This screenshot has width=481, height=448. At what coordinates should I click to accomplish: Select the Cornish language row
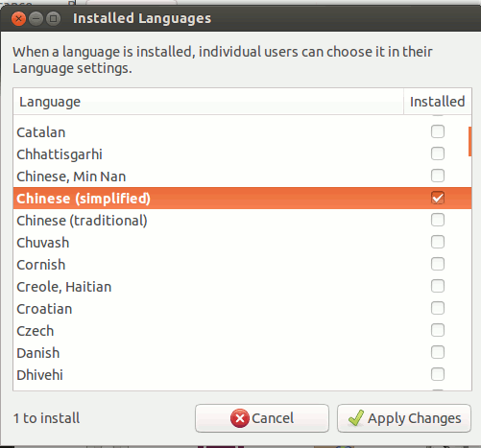(242, 265)
